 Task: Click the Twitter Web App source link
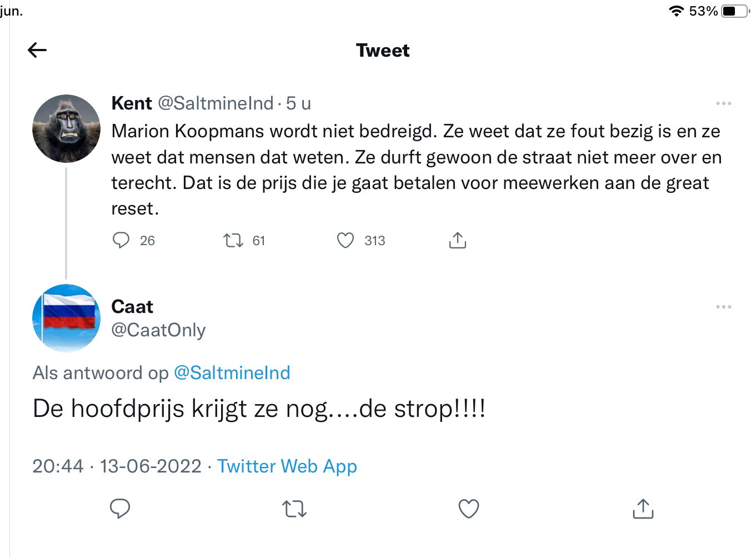tap(287, 466)
